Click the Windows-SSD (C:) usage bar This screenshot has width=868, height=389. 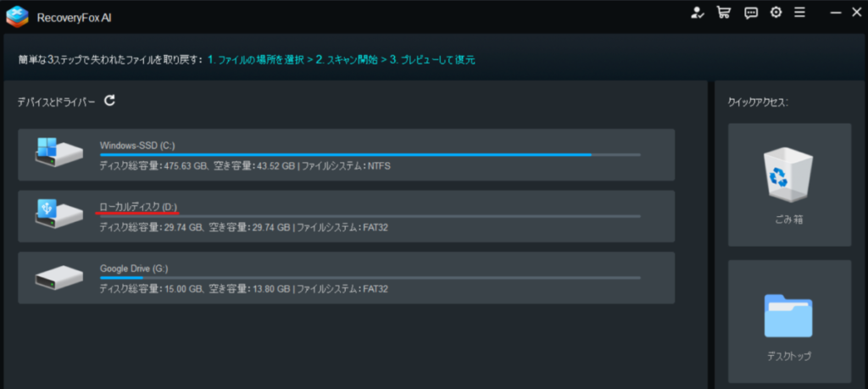click(x=370, y=155)
